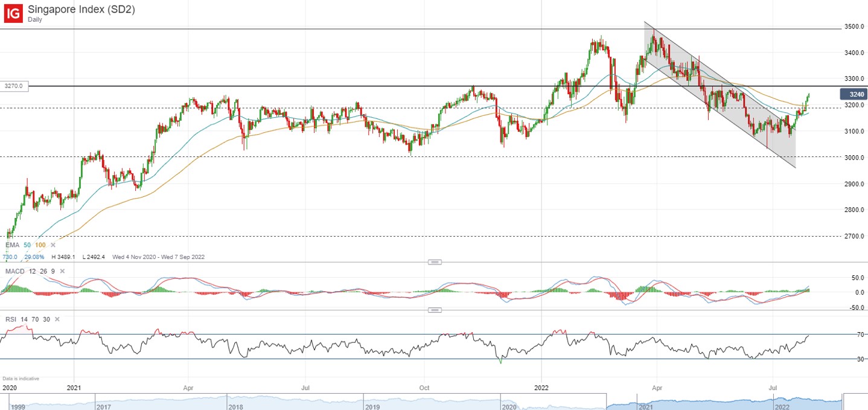Click the RSI period value 14
Viewport: 868px width, 410px height.
[x=23, y=319]
